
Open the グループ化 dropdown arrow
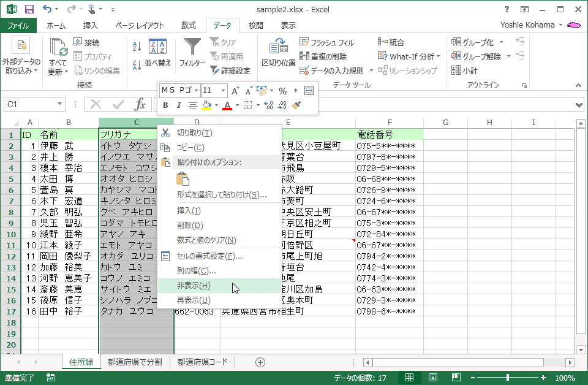(x=501, y=42)
